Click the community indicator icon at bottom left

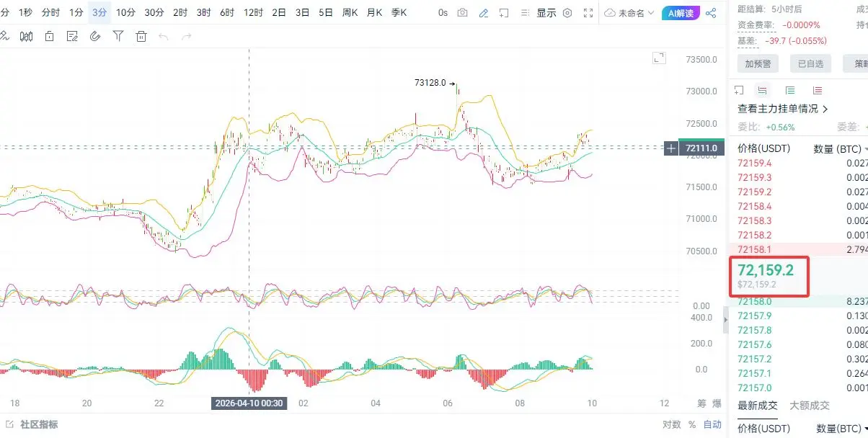[9, 424]
